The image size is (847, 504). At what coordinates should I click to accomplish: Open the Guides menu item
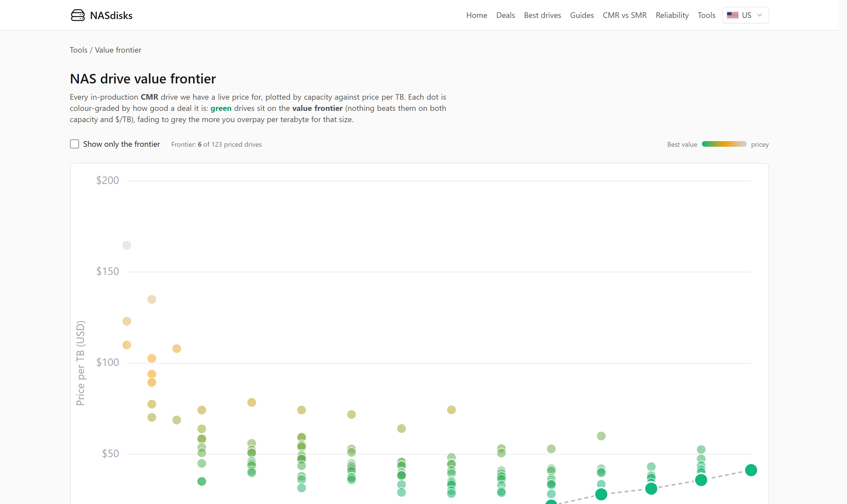pyautogui.click(x=582, y=15)
